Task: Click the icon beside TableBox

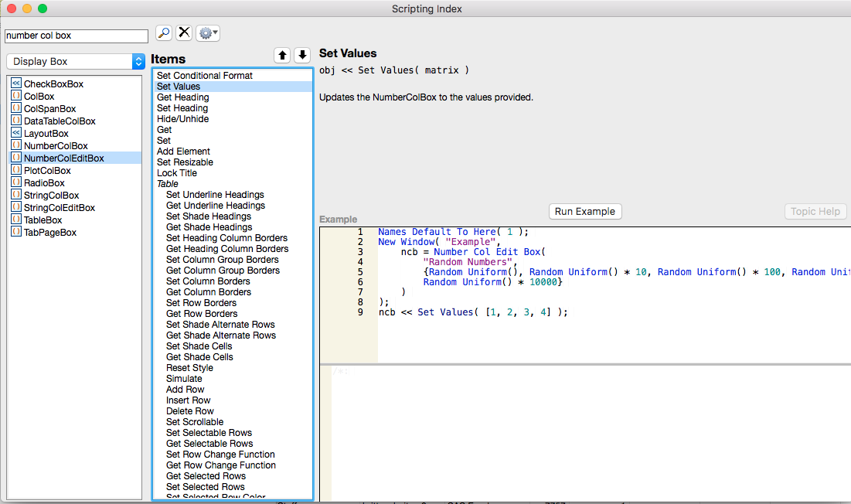Action: (15, 220)
